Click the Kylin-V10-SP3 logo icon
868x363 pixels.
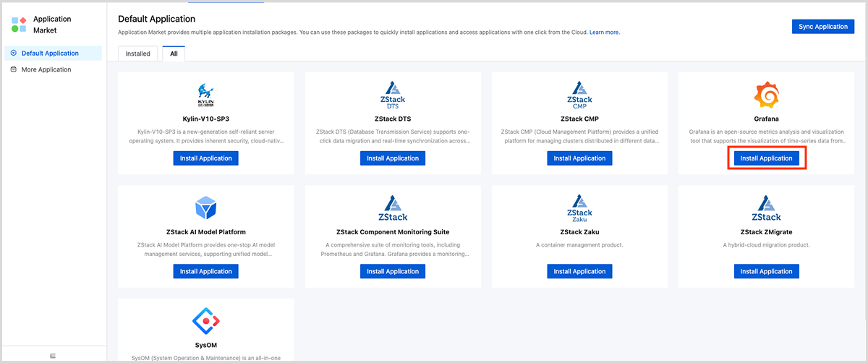[x=205, y=95]
